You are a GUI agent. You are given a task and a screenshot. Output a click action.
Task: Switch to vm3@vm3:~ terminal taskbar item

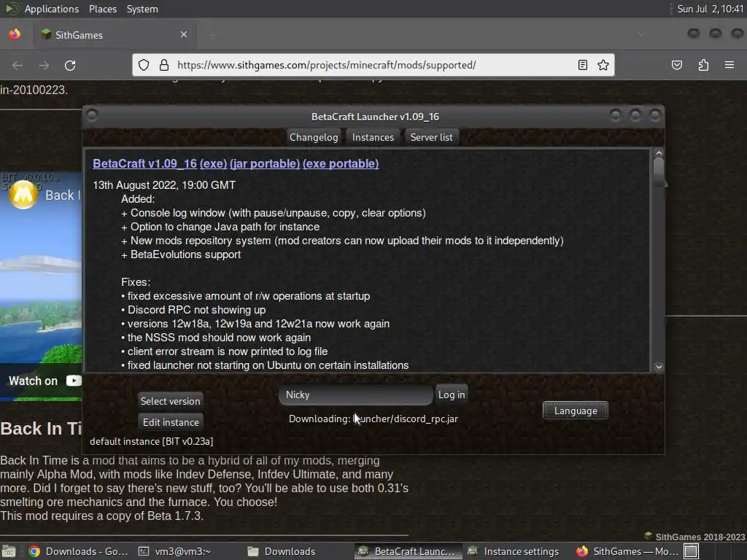click(x=174, y=551)
